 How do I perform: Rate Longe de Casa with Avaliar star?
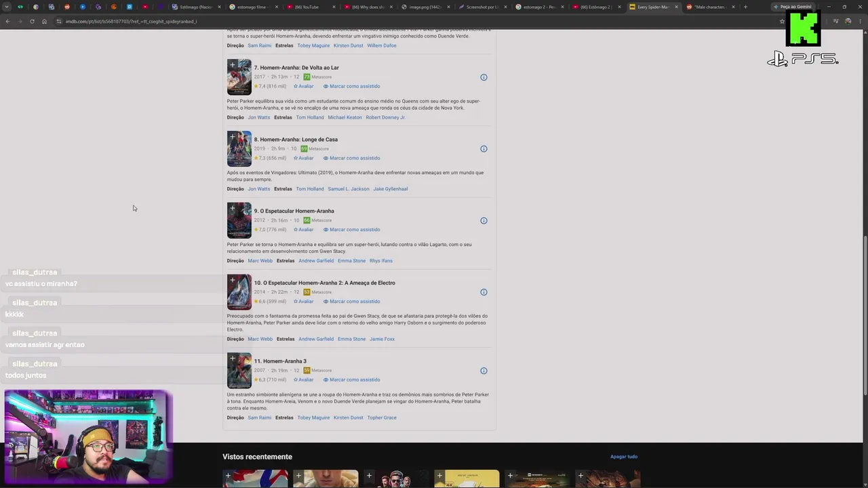click(303, 159)
